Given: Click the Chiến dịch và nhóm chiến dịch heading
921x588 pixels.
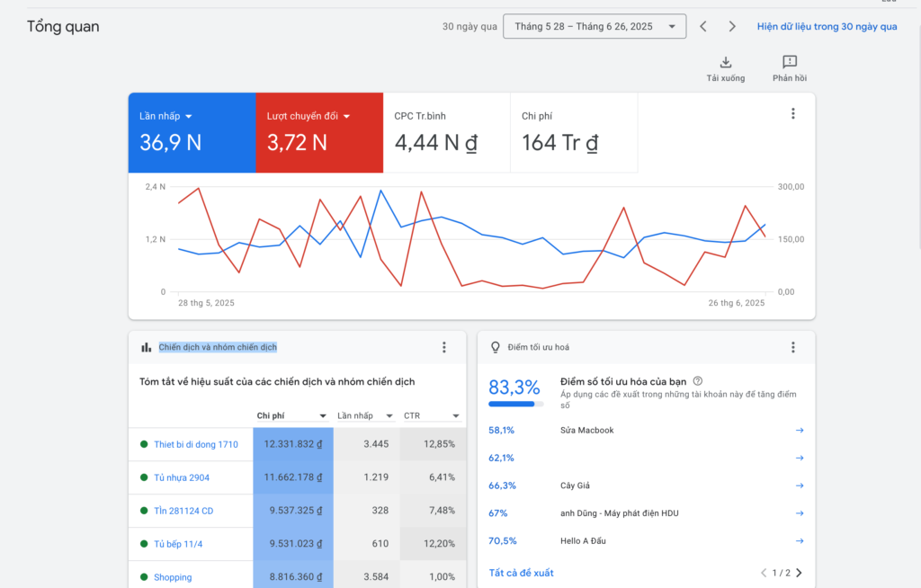Looking at the screenshot, I should pyautogui.click(x=218, y=347).
